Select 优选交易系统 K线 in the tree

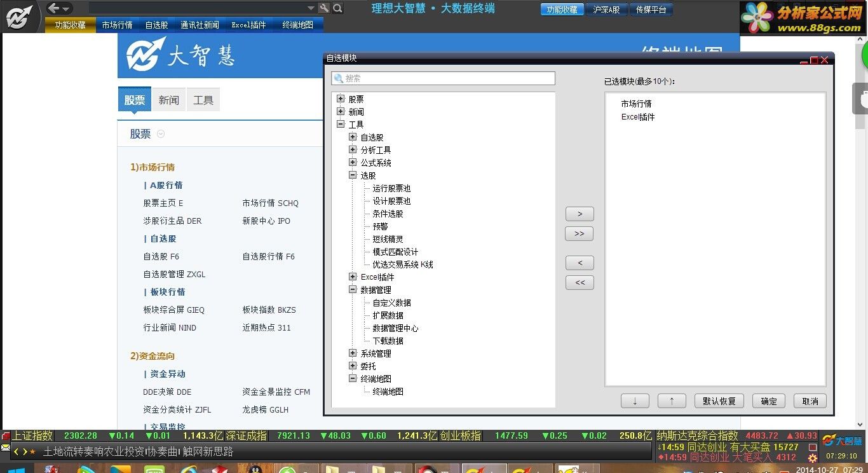point(403,264)
